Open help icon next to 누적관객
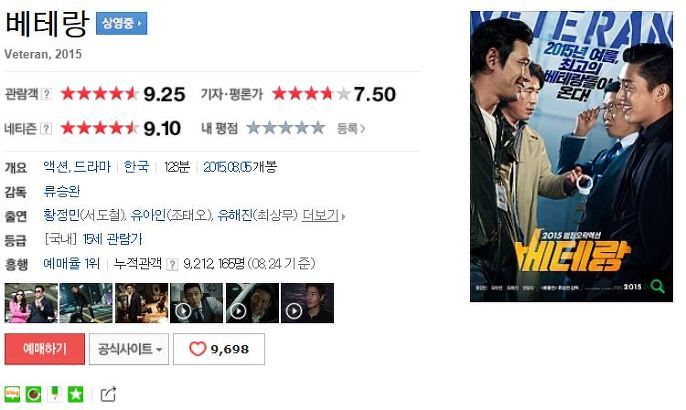 click(172, 264)
